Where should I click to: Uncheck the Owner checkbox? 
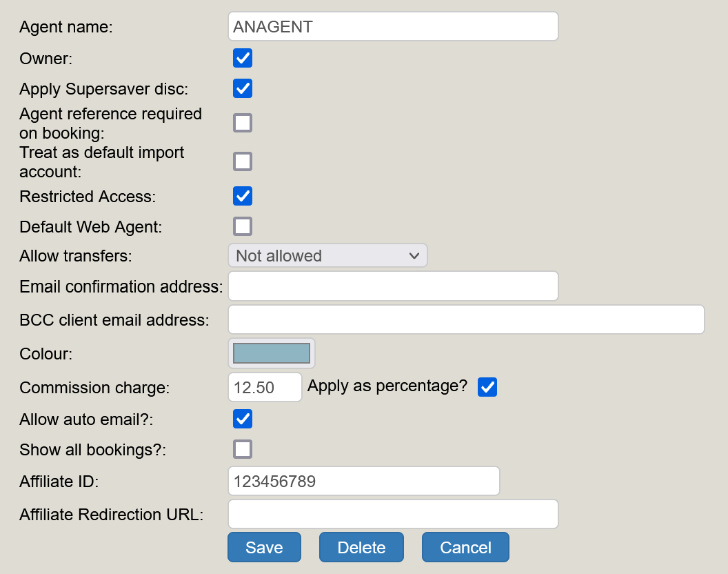(x=243, y=58)
